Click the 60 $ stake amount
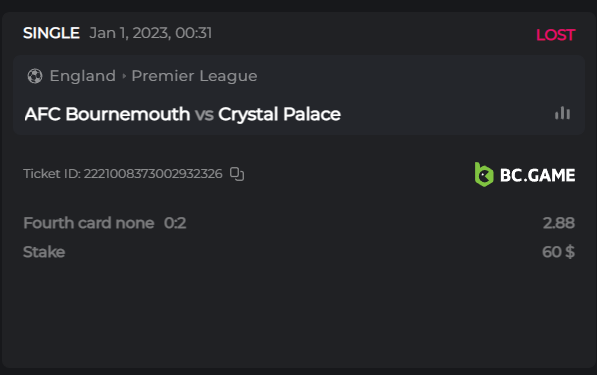The height and width of the screenshot is (375, 597). tap(558, 252)
